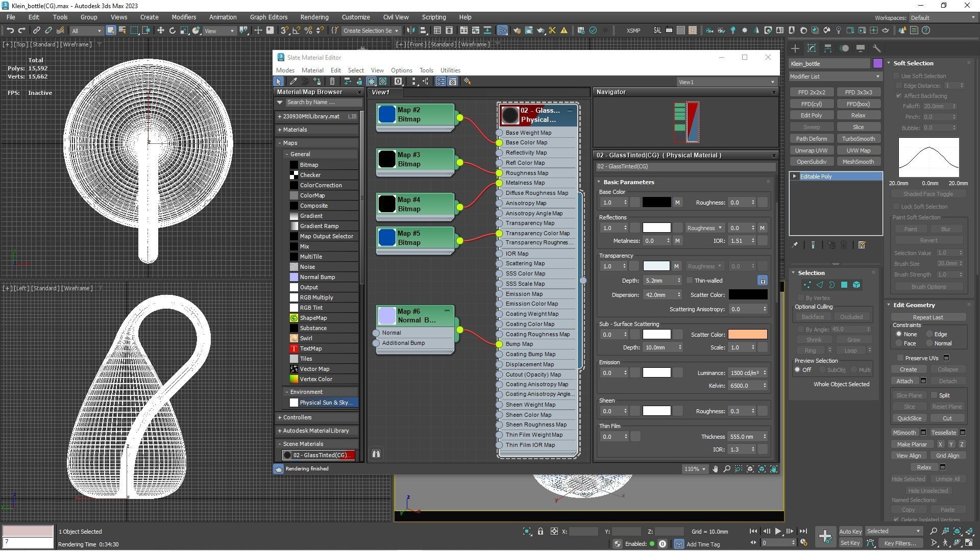Click delete trash icon in Slate editor

point(332,82)
